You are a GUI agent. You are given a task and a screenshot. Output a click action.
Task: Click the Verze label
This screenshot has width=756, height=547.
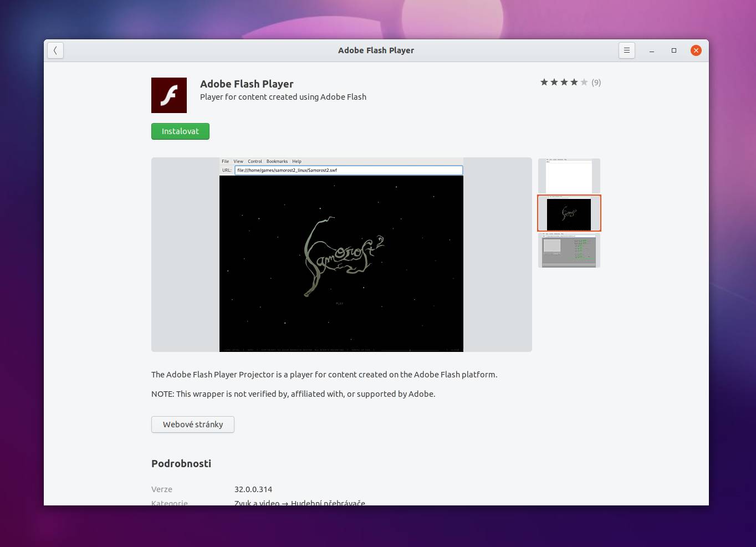coord(162,489)
